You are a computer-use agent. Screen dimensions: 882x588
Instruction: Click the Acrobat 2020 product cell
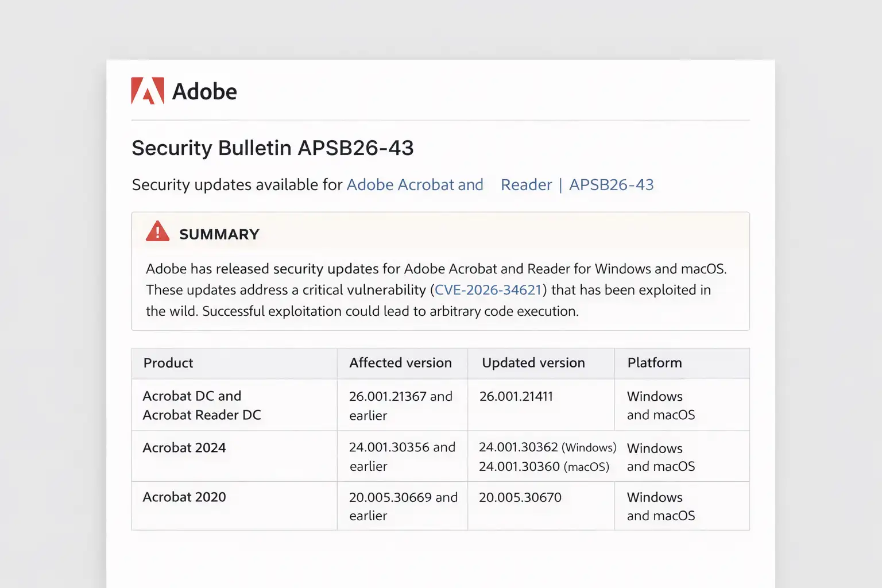[x=184, y=497]
